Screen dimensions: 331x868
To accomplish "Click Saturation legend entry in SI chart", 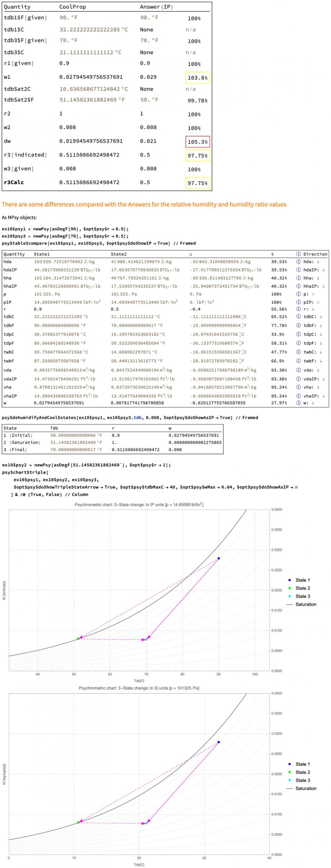I will coord(305,788).
